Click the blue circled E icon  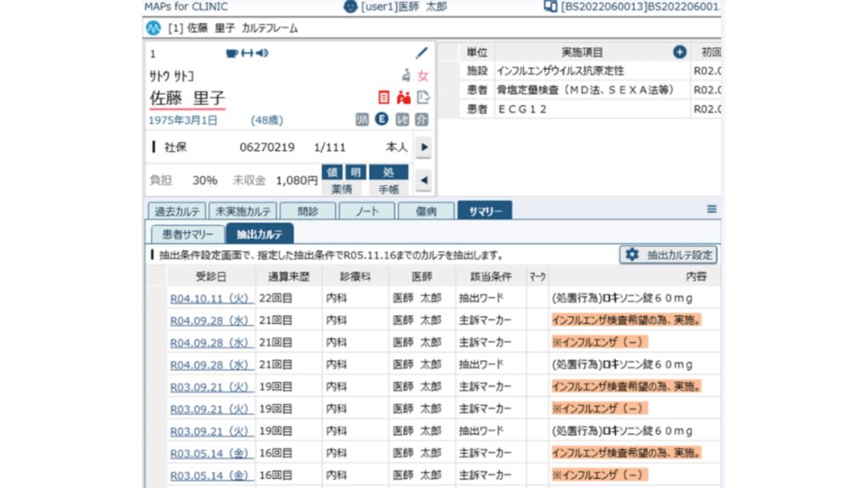click(381, 119)
